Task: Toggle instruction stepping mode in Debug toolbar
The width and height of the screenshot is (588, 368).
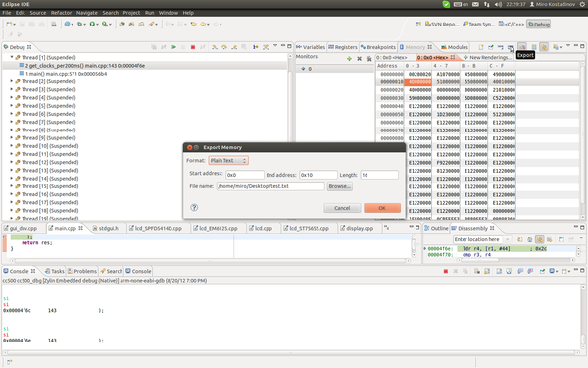Action: point(256,47)
